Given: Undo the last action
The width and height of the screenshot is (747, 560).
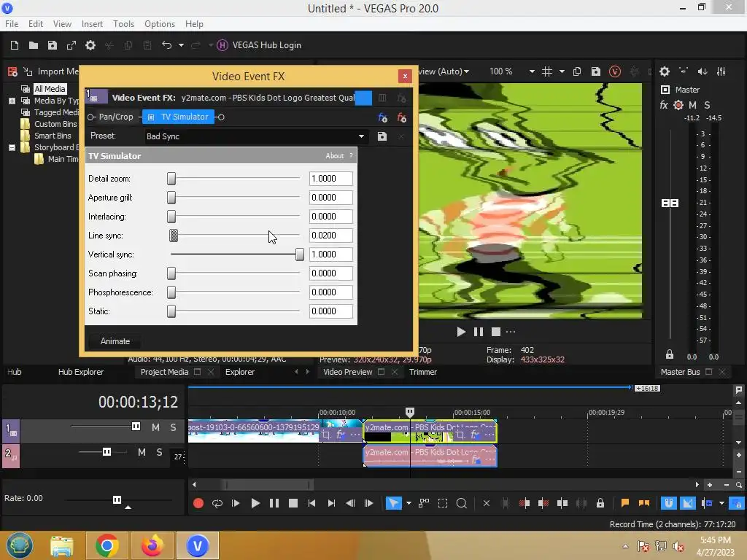Looking at the screenshot, I should tap(167, 45).
